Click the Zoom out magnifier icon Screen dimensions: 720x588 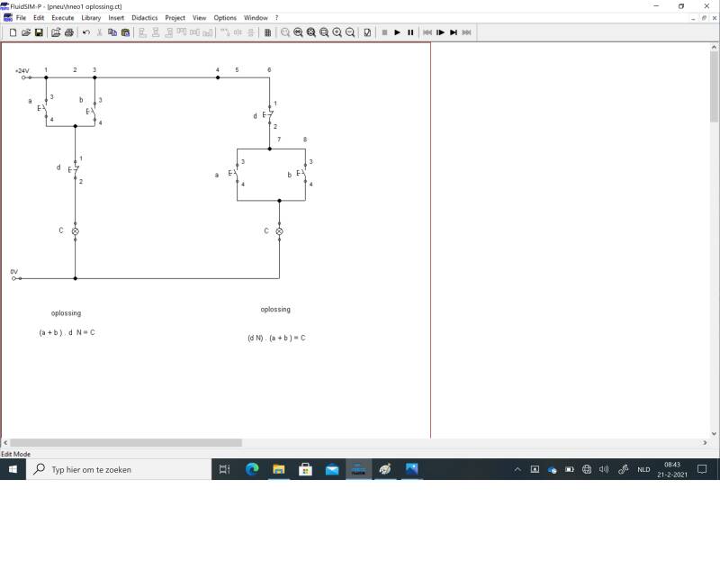pos(350,32)
